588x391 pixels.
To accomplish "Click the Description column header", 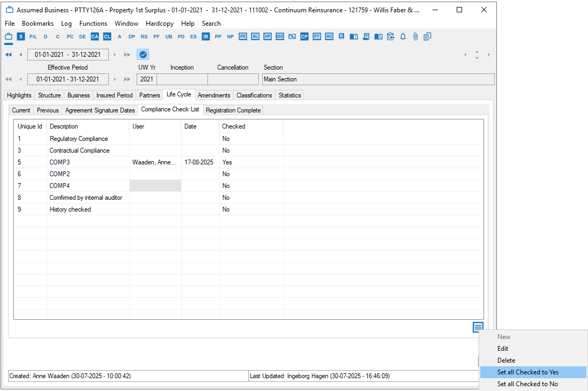I will tap(64, 126).
